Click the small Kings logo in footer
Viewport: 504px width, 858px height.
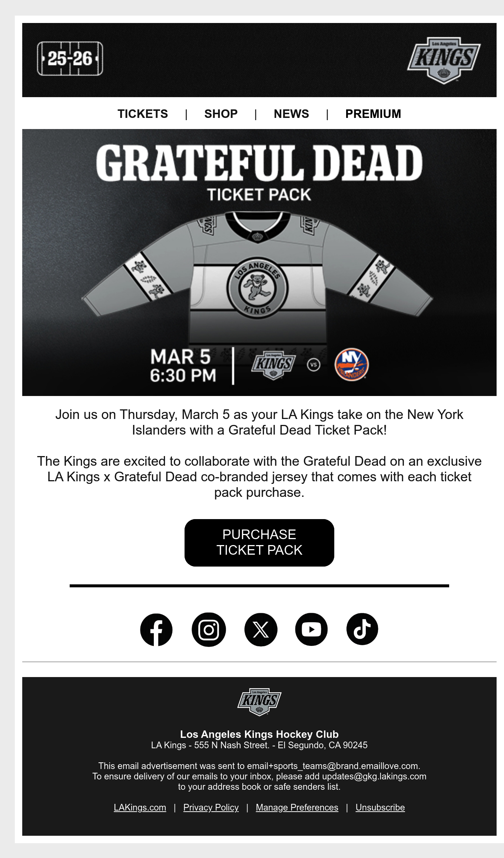pos(259,702)
